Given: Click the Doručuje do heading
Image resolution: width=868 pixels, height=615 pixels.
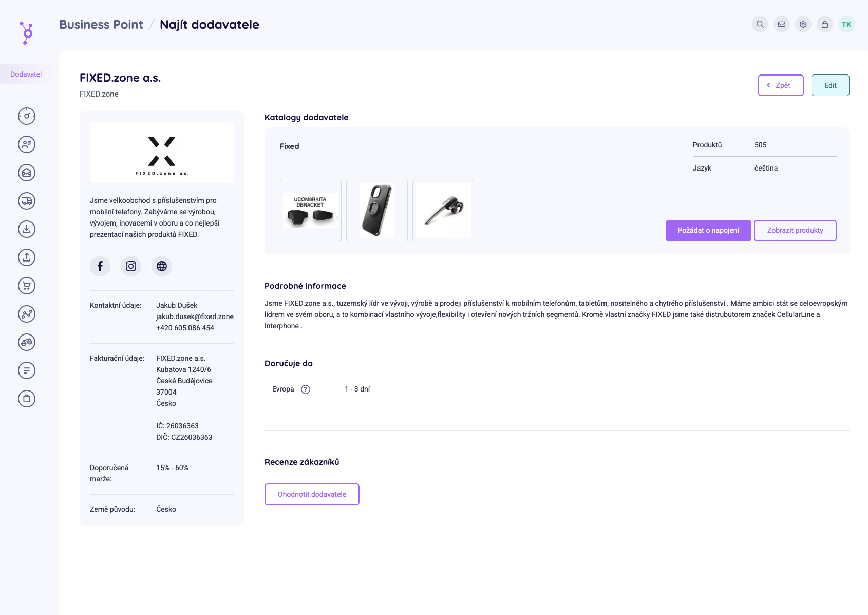Looking at the screenshot, I should (289, 363).
